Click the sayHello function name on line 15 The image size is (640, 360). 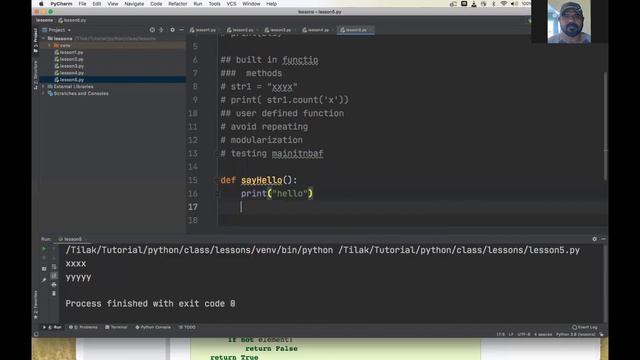click(262, 180)
